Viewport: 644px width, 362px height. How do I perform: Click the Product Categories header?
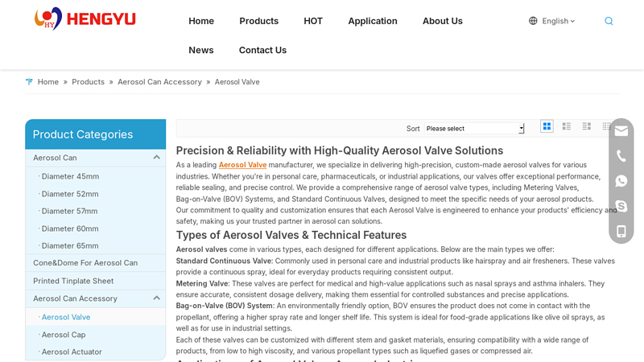pyautogui.click(x=95, y=134)
